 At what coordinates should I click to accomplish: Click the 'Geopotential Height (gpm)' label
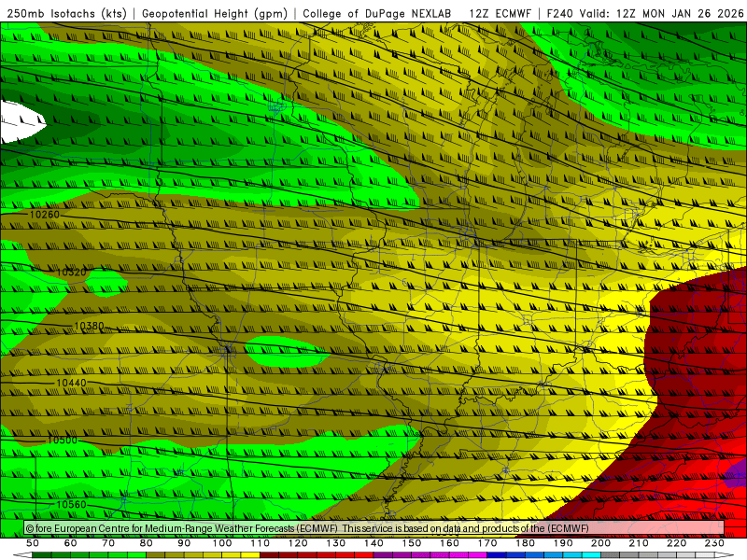click(215, 13)
